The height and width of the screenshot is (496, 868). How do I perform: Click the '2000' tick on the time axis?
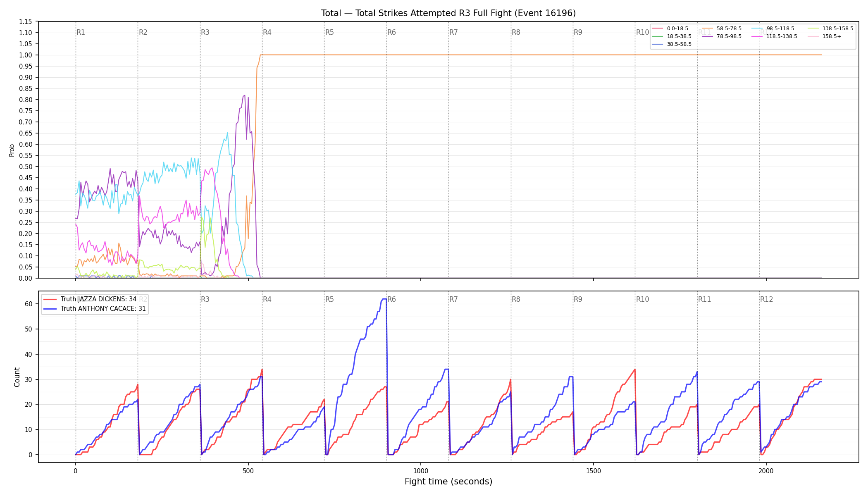click(x=766, y=471)
